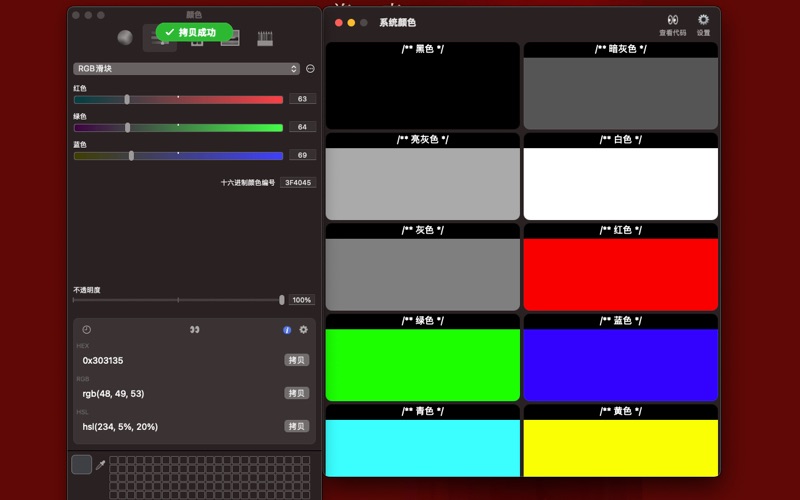Click the hex color code field 3F4045
The height and width of the screenshot is (500, 800).
(x=298, y=183)
